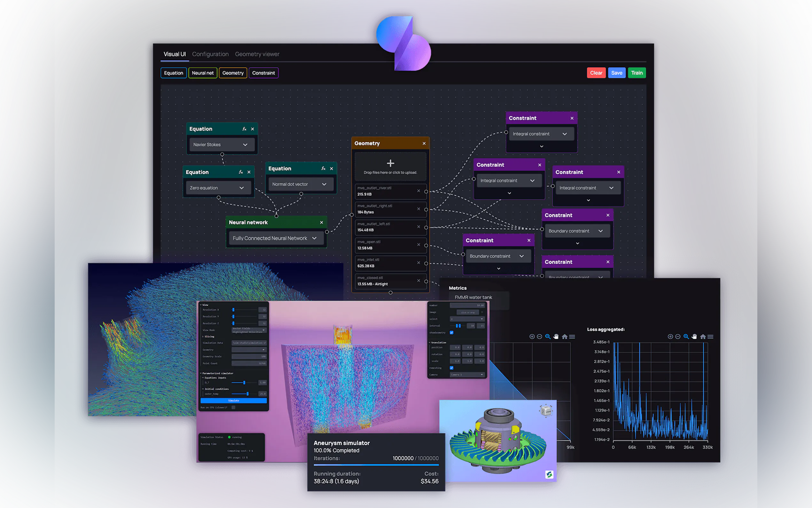812x508 pixels.
Task: Adjust the outer_temp slider handle
Action: pos(248,394)
